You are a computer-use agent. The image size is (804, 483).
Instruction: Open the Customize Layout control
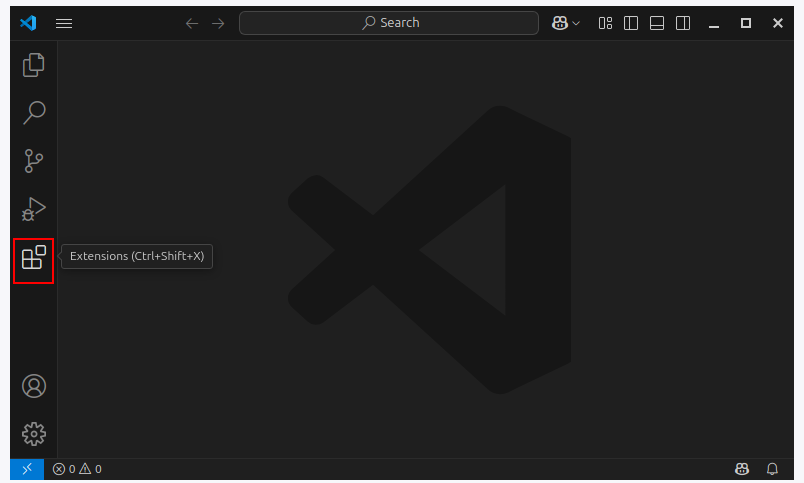[x=606, y=23]
